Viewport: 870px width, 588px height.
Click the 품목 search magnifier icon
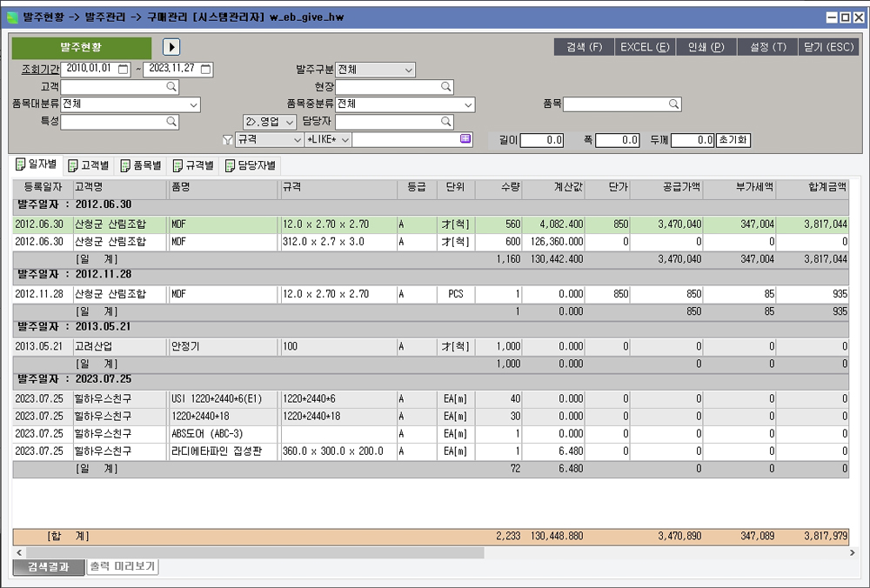click(x=673, y=104)
